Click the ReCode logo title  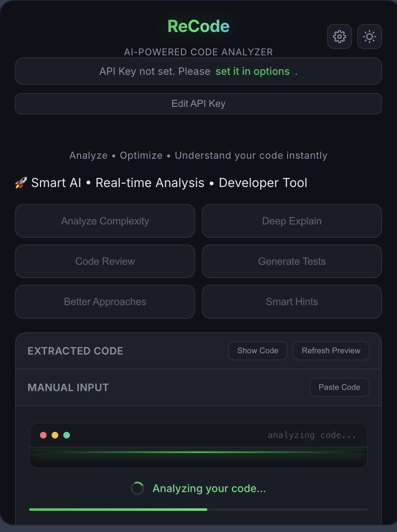coord(198,26)
